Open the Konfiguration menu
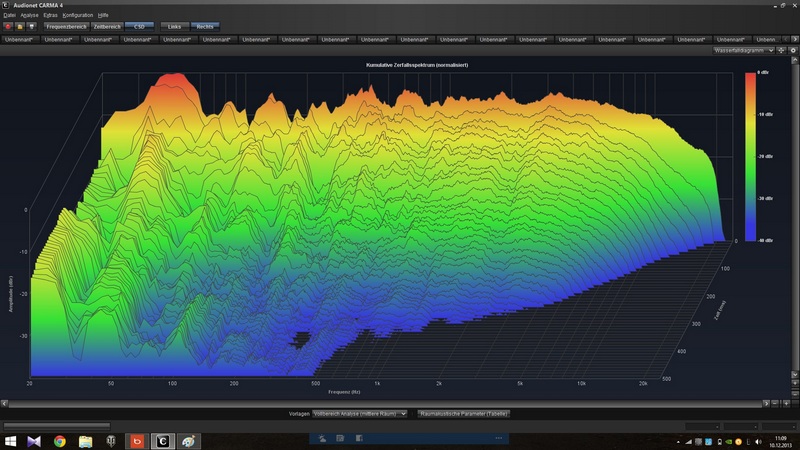This screenshot has width=800, height=450. 77,16
